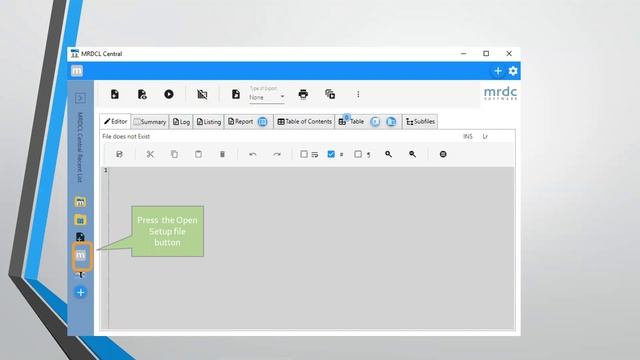Click into the editor text area on line 1
Image resolution: width=640 pixels, height=360 pixels.
(x=310, y=170)
